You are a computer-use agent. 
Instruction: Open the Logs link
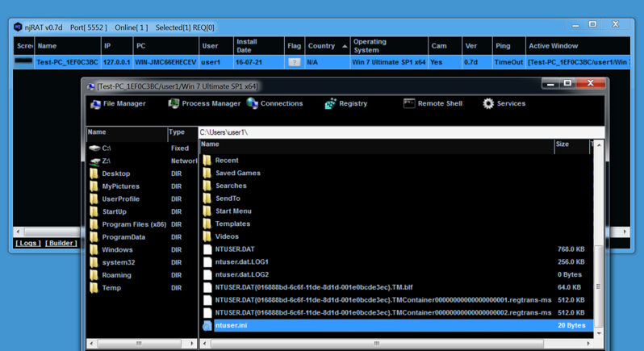point(28,243)
